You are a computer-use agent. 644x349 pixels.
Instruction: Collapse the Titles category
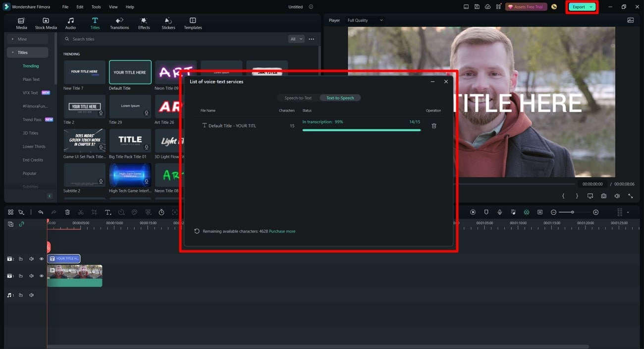28,52
